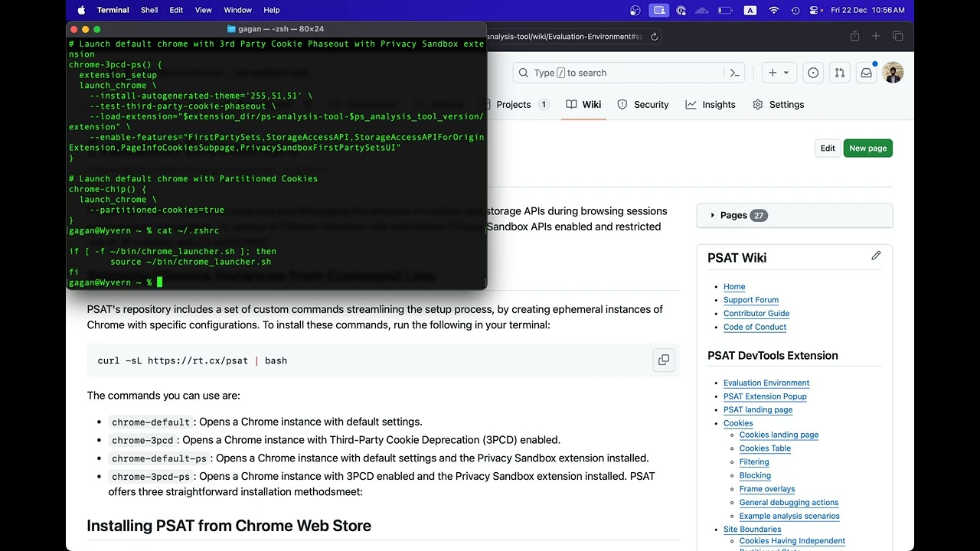Viewport: 980px width, 551px height.
Task: Expand the Pages list
Action: tap(794, 215)
